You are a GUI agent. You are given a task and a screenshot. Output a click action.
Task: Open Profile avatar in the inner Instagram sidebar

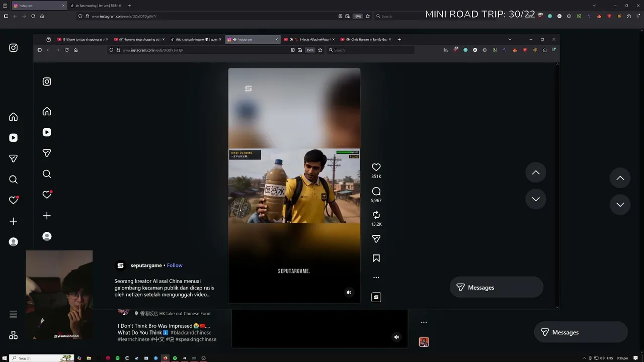(47, 236)
